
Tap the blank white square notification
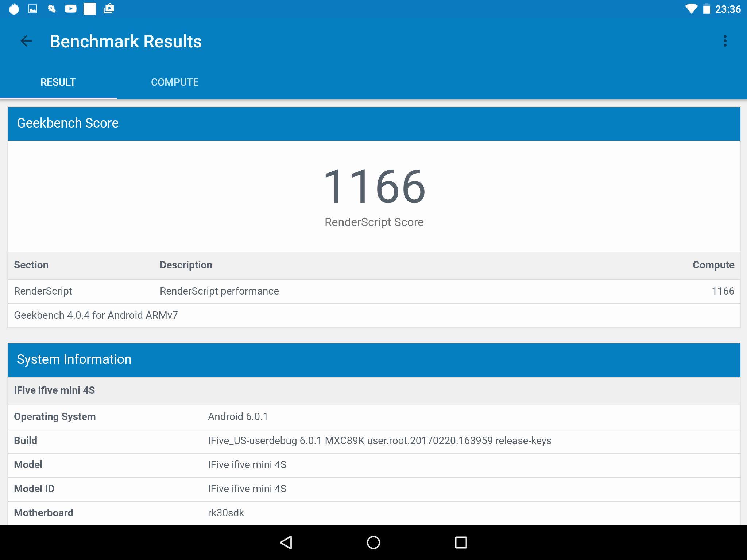pyautogui.click(x=90, y=9)
